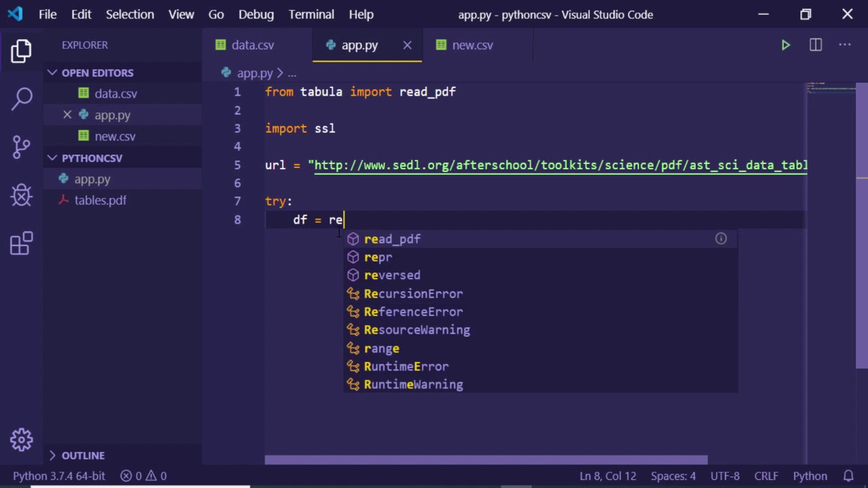Open the editor More Actions ellipsis
The width and height of the screenshot is (868, 488).
pyautogui.click(x=845, y=45)
